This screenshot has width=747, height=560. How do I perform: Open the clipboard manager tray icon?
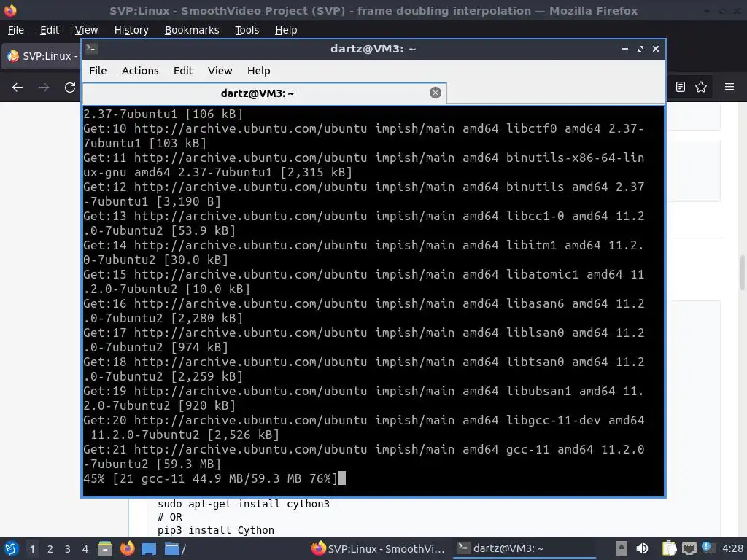(x=670, y=548)
